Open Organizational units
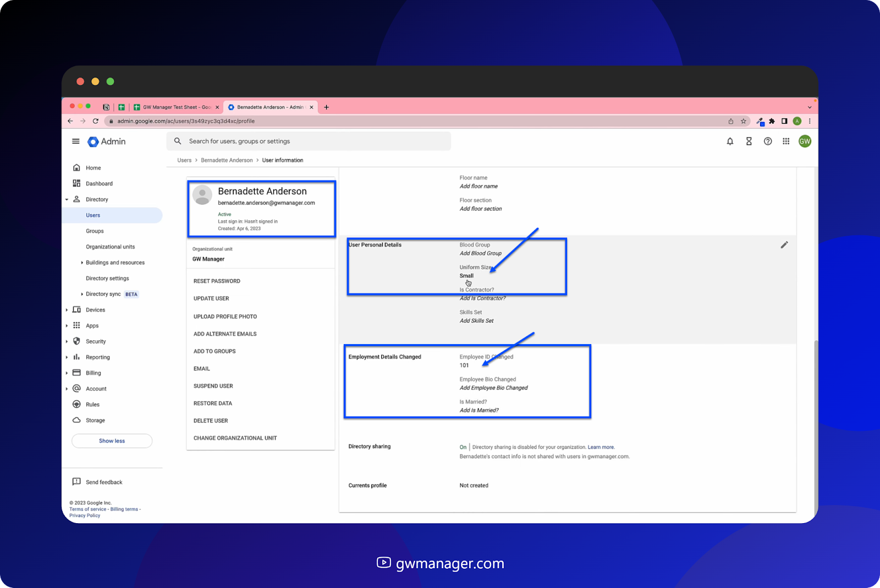This screenshot has height=588, width=880. click(x=110, y=247)
